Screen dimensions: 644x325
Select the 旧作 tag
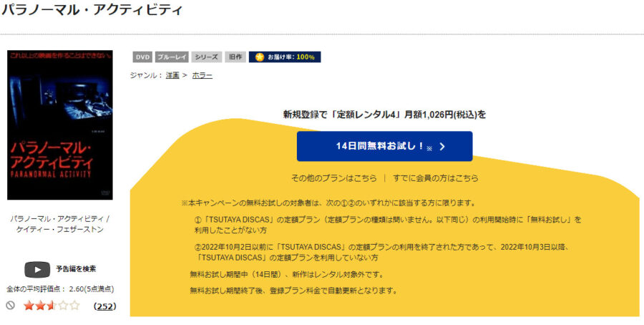click(235, 57)
